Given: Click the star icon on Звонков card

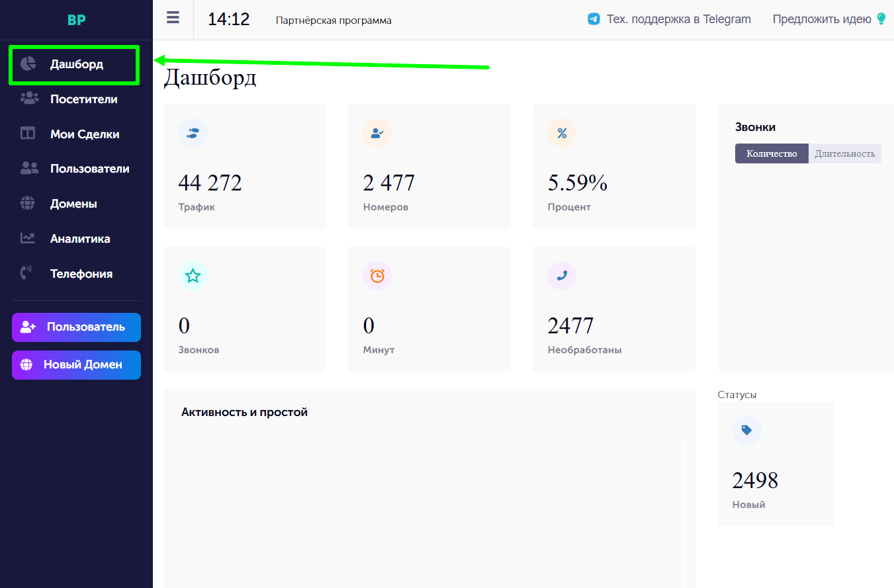Looking at the screenshot, I should [x=193, y=276].
